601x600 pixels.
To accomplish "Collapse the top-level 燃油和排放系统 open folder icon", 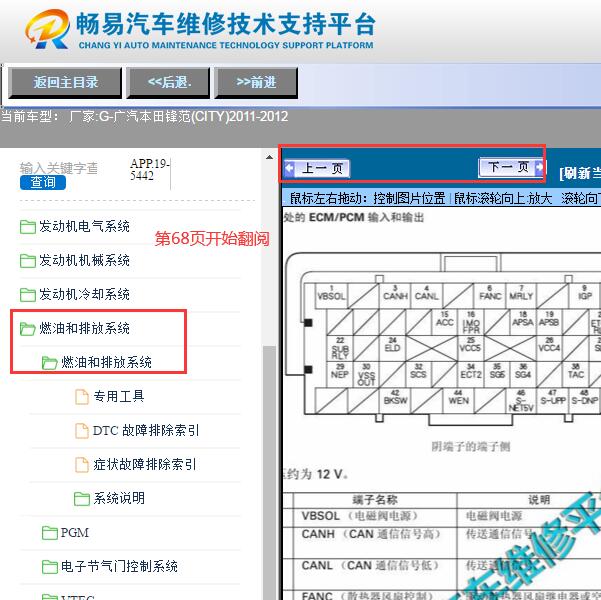I will click(x=28, y=329).
